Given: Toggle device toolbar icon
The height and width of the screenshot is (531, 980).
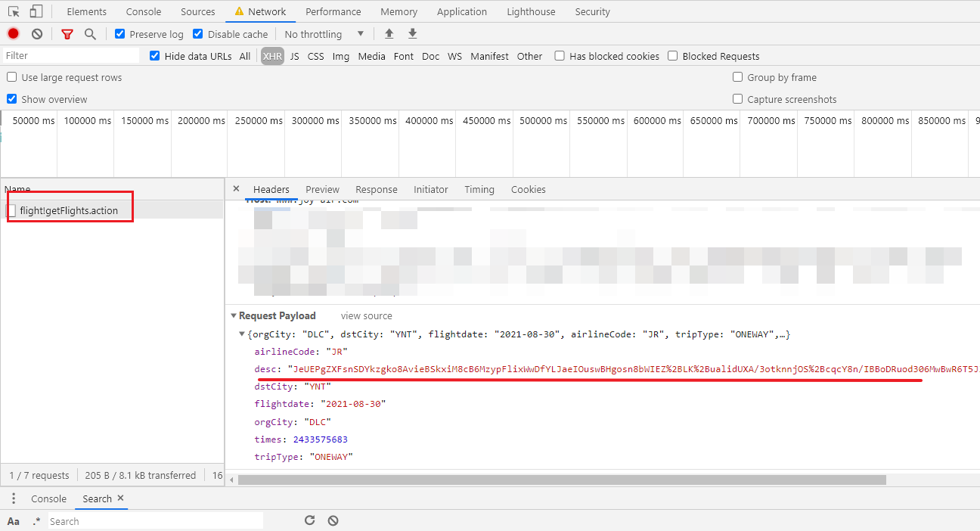Looking at the screenshot, I should [36, 11].
